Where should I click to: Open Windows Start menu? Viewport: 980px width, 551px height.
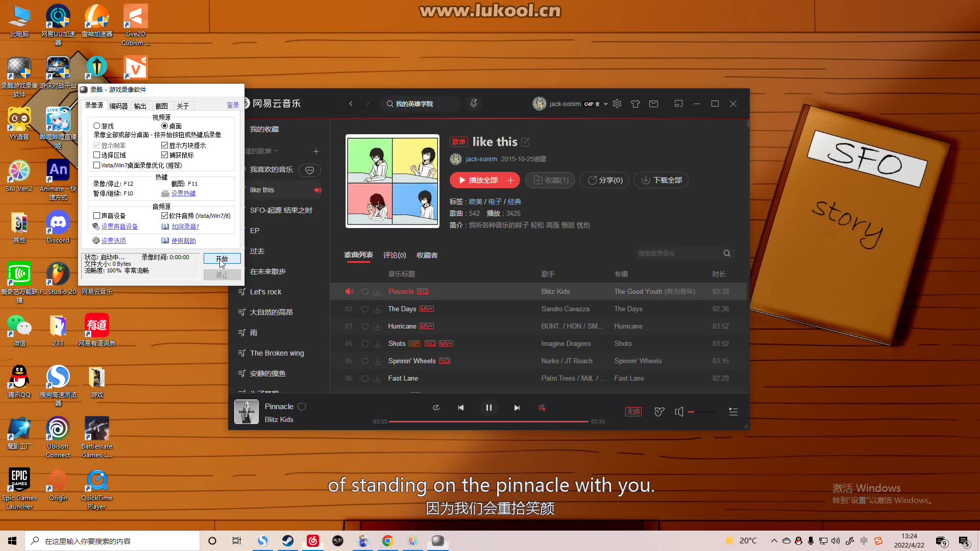12,541
